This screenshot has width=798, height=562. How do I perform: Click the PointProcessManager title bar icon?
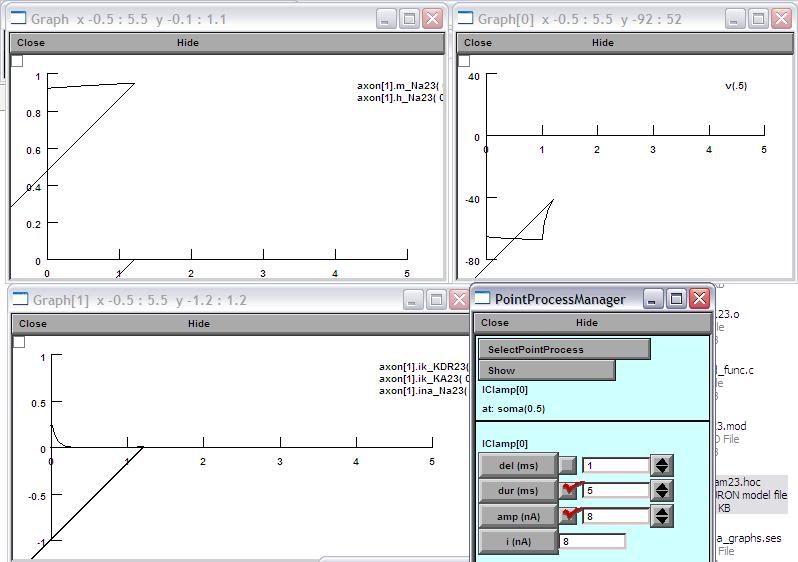(x=483, y=299)
